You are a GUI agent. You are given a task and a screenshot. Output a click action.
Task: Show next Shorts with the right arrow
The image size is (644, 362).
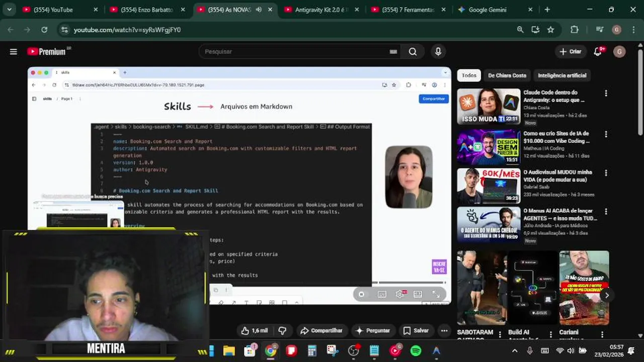click(x=607, y=296)
